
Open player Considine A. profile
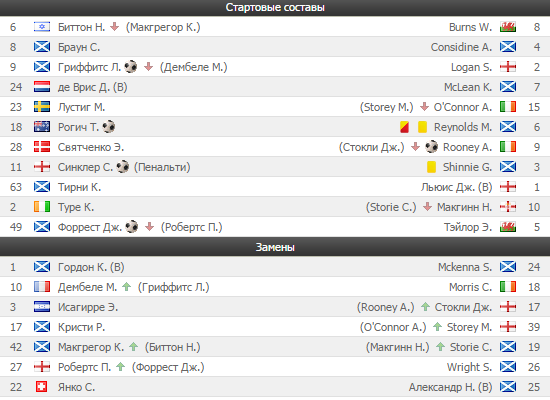(461, 47)
